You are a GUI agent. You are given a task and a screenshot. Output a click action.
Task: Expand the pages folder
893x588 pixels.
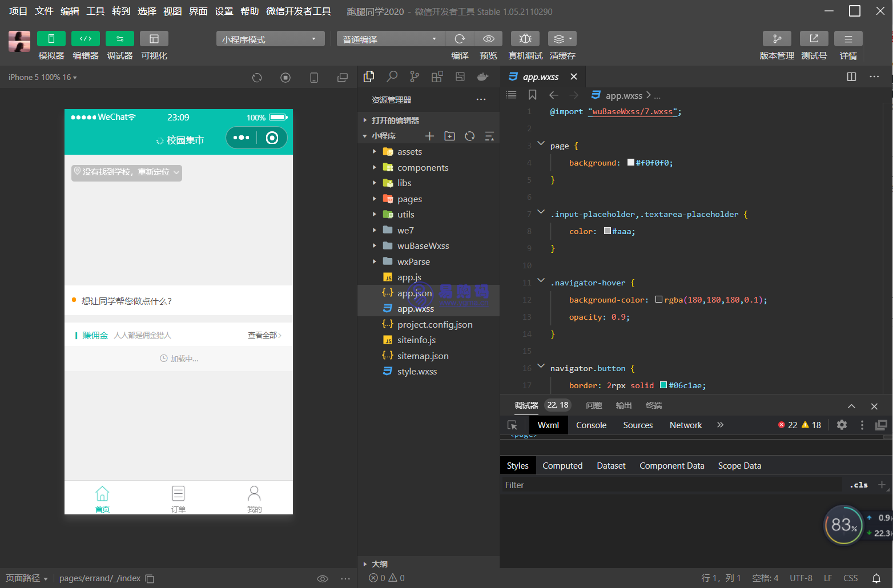[x=409, y=199]
